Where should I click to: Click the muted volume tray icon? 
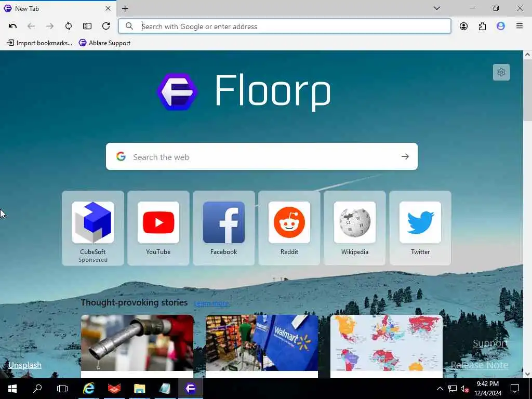click(x=464, y=389)
